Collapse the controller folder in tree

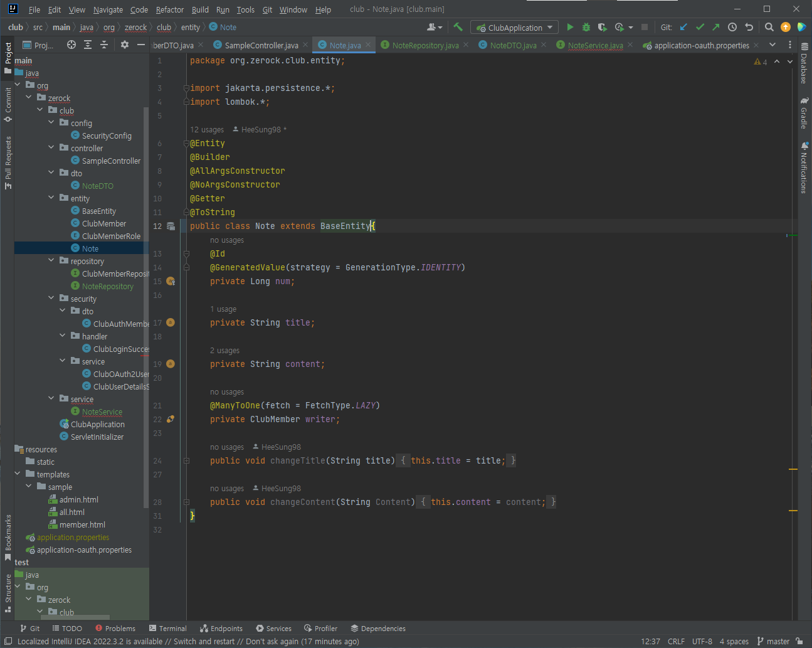tap(51, 147)
